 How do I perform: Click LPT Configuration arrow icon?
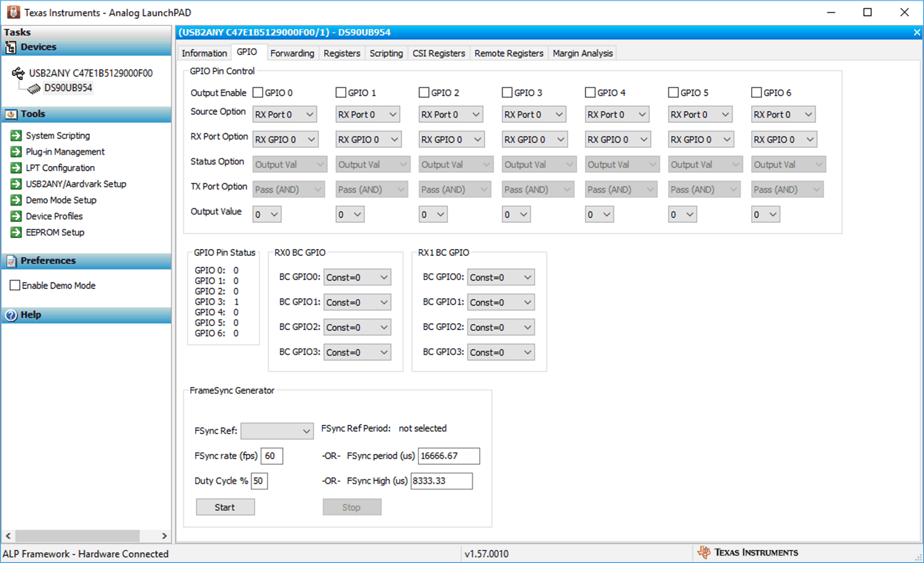(x=16, y=168)
